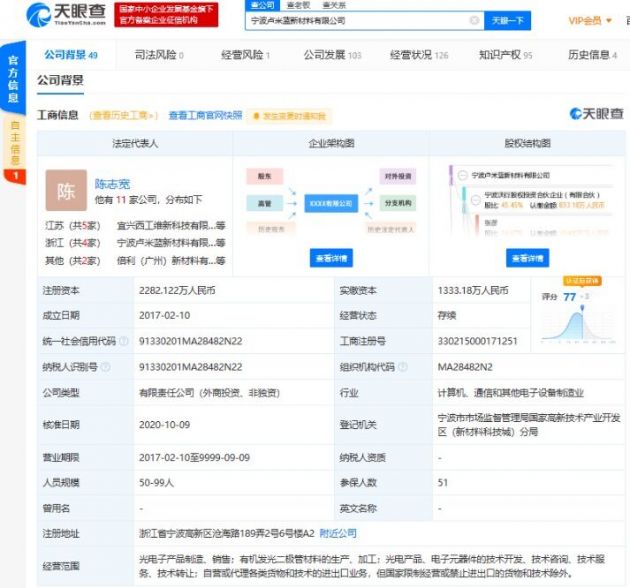Click the 天眼一下 search button
This screenshot has height=588, width=630.
507,20
